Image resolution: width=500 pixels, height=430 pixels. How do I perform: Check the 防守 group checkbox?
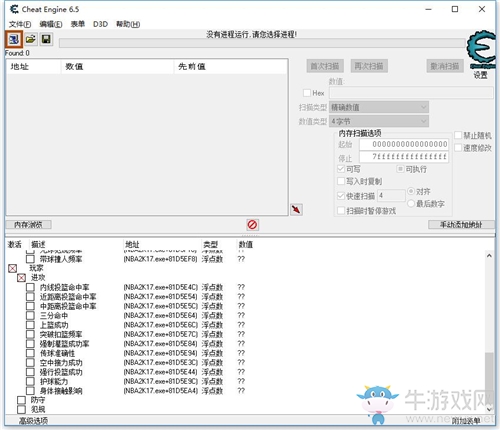pos(21,400)
